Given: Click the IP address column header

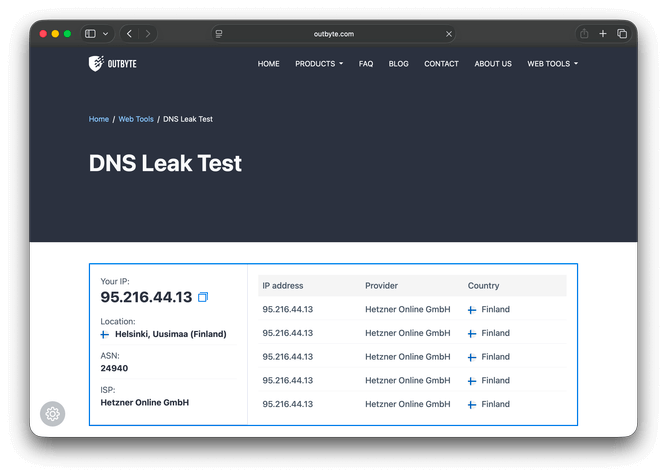Looking at the screenshot, I should (x=283, y=286).
